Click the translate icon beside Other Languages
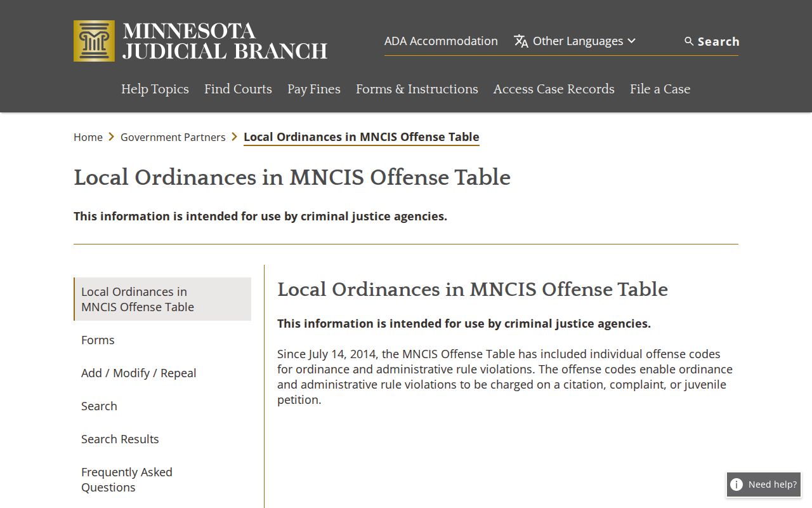Image resolution: width=812 pixels, height=508 pixels. pyautogui.click(x=521, y=41)
